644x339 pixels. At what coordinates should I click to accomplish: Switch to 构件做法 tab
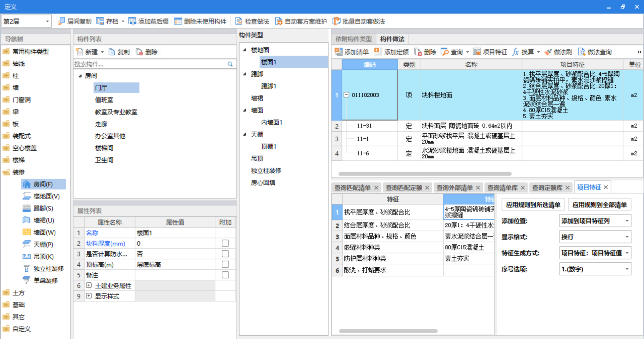392,39
